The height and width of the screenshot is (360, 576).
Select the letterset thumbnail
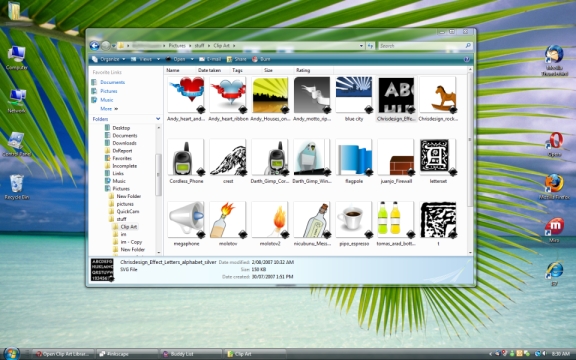coord(438,157)
